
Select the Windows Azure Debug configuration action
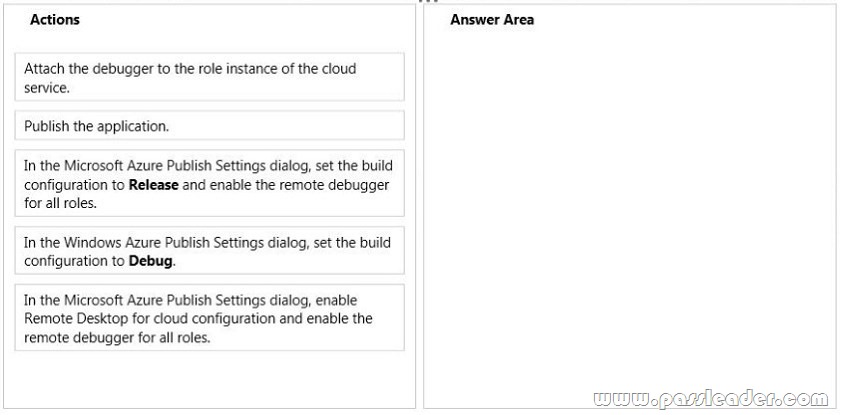point(209,250)
